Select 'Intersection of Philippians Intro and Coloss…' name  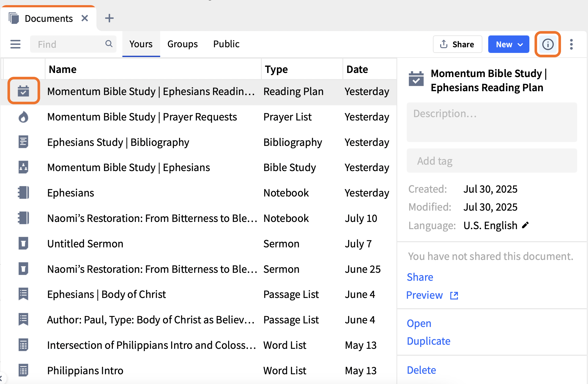tap(152, 345)
